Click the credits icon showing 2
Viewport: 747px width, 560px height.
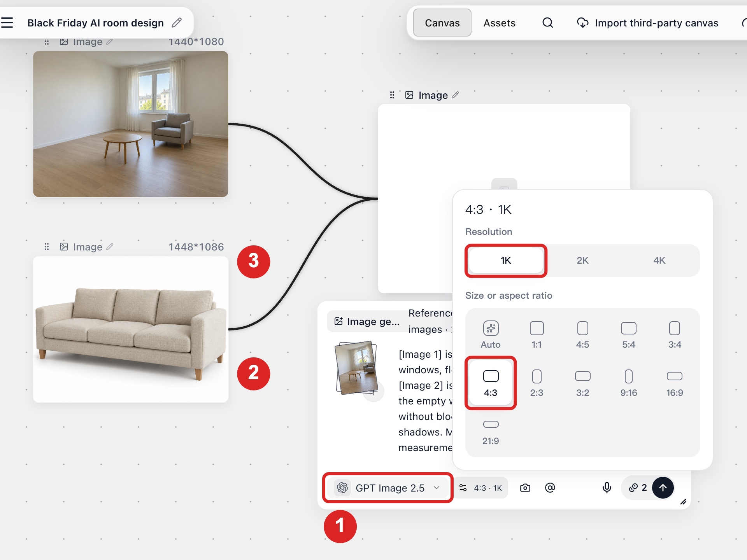(638, 488)
